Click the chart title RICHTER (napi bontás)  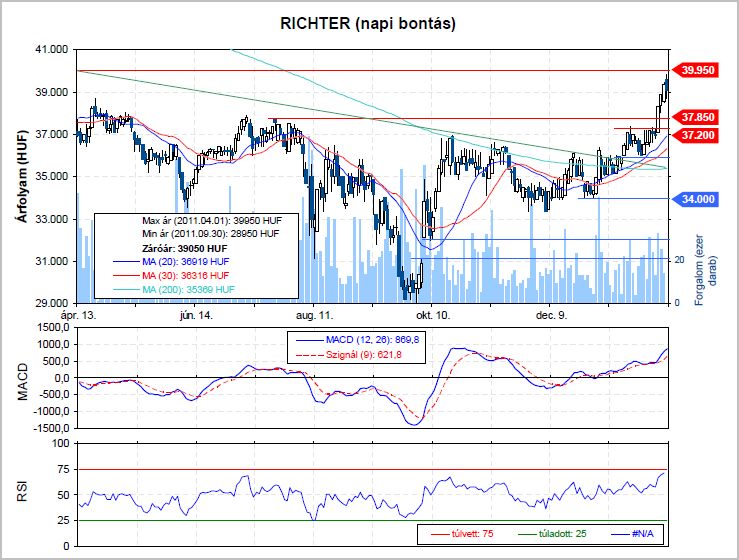(x=368, y=23)
